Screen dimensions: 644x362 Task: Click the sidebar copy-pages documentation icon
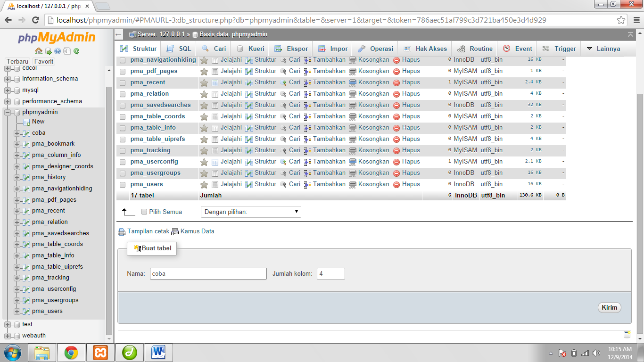(66, 51)
